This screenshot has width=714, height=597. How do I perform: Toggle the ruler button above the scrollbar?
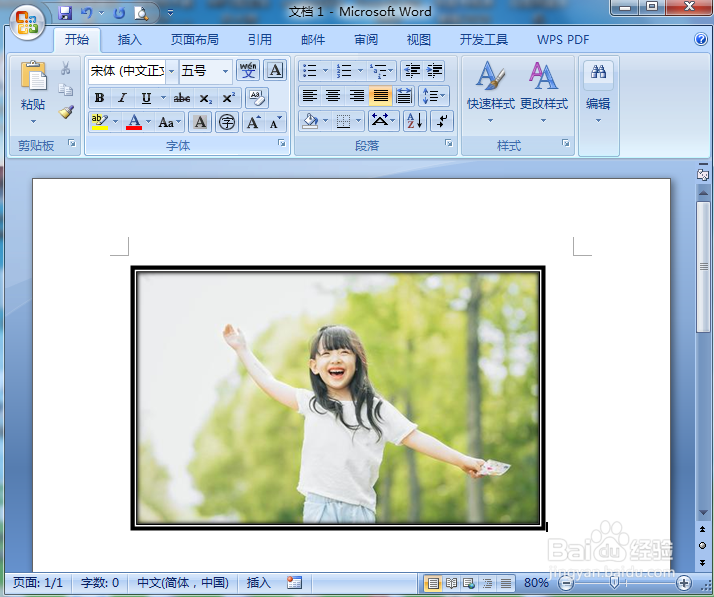[x=703, y=174]
